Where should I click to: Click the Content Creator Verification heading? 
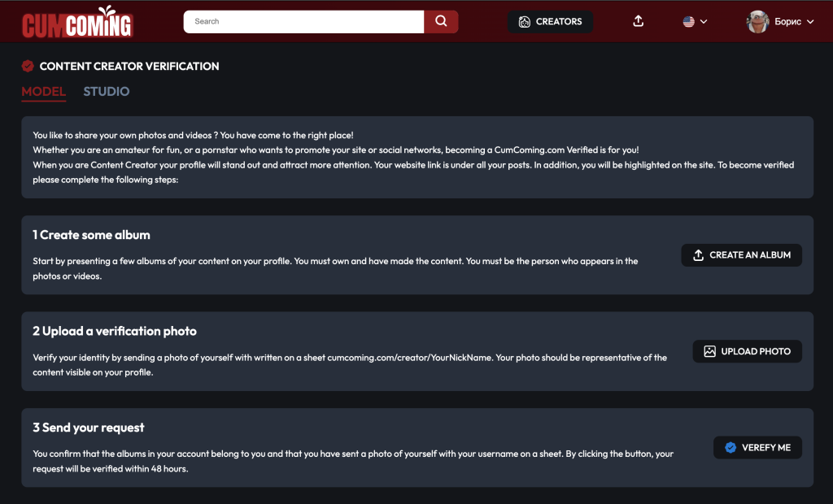tap(129, 67)
